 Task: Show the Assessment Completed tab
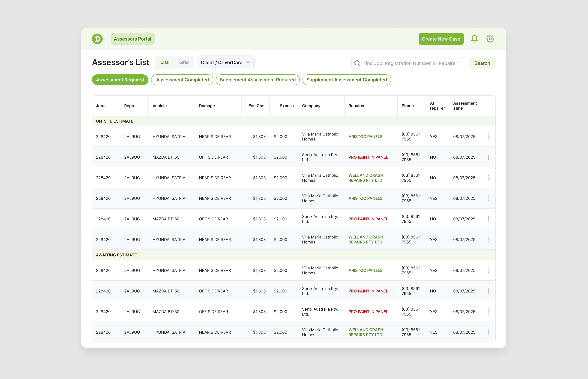(x=182, y=80)
